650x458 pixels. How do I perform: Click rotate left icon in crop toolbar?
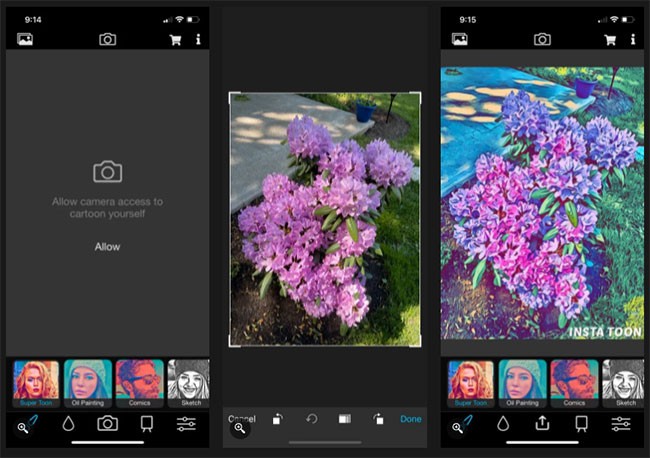pyautogui.click(x=278, y=419)
